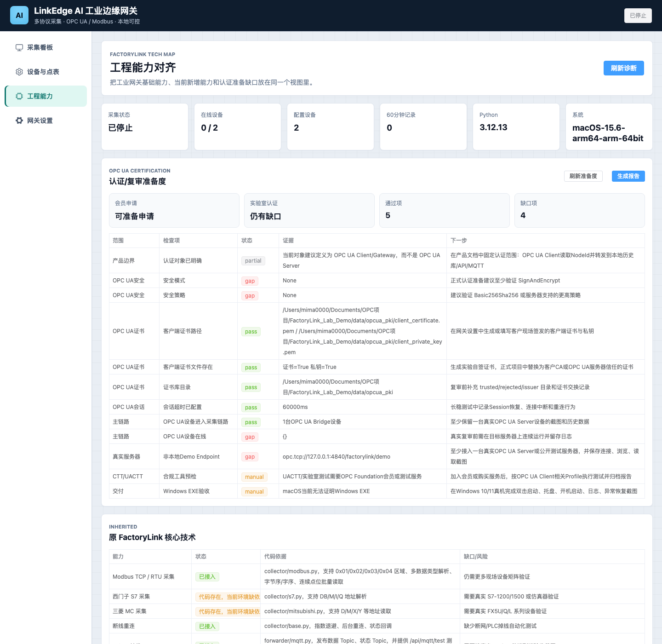Click the 在线设备 0 / 2 card
The width and height of the screenshot is (662, 644).
pyautogui.click(x=238, y=126)
